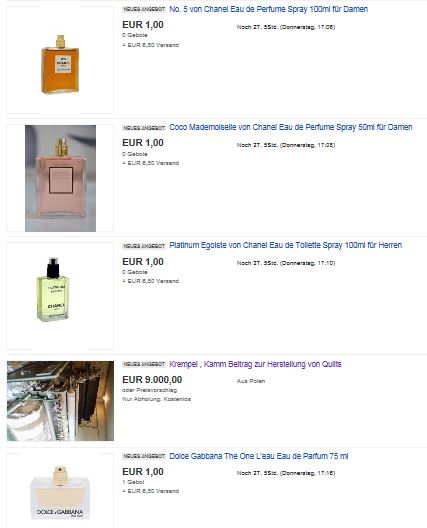Image resolution: width=427 pixels, height=528 pixels.
Task: Click '0 Gebote' under Coco Mademoiselle listing
Action: (x=135, y=154)
